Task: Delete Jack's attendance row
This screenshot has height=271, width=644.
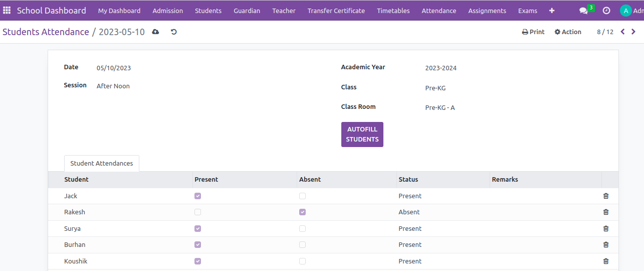Action: click(606, 196)
